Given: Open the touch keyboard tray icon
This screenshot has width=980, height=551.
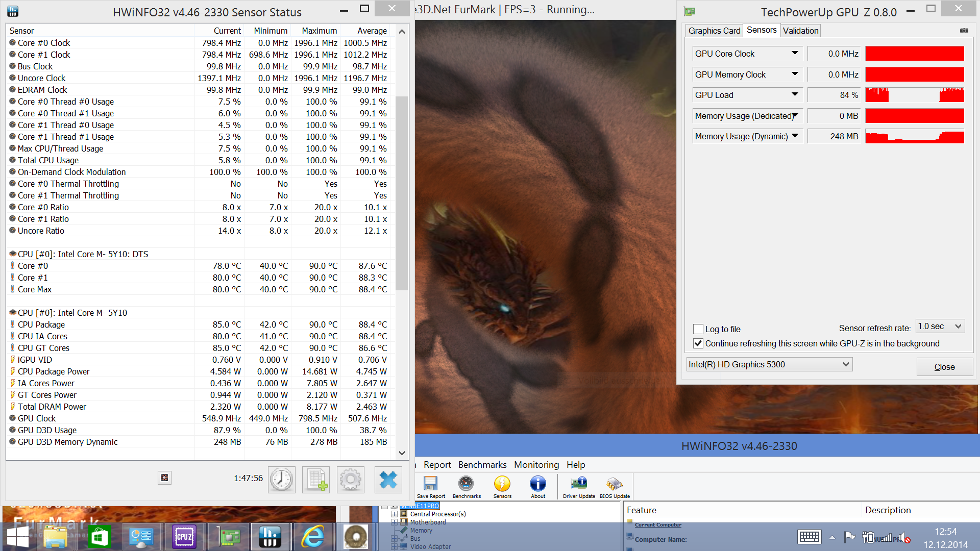Looking at the screenshot, I should click(x=809, y=537).
